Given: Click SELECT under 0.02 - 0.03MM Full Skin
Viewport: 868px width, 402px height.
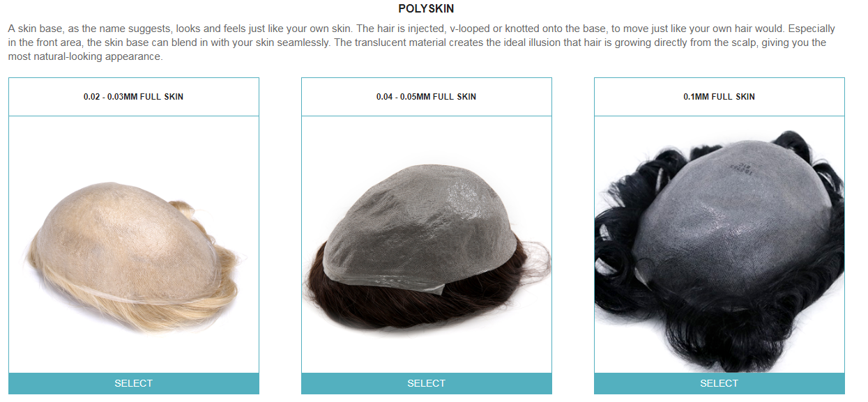Looking at the screenshot, I should (133, 383).
